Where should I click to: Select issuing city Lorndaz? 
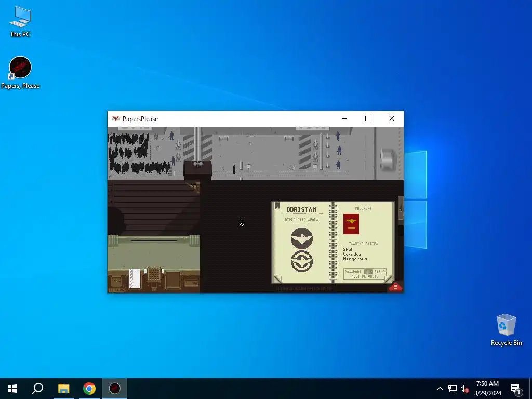click(x=352, y=254)
